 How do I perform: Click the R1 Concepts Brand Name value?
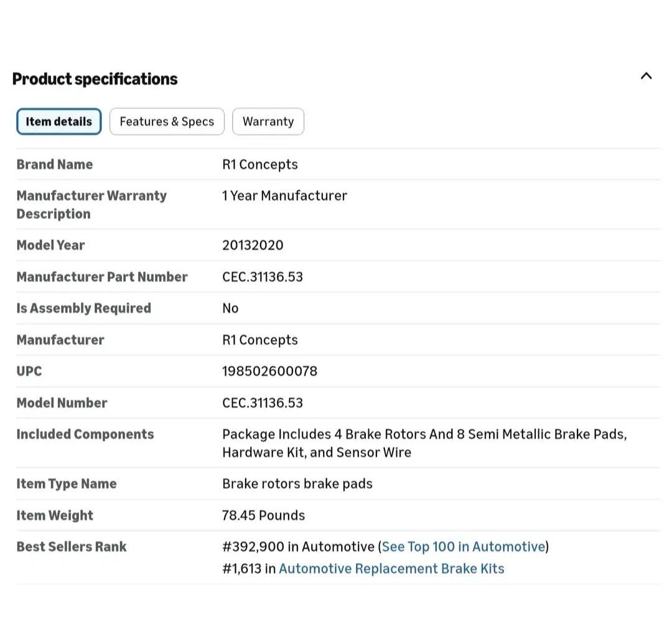260,164
